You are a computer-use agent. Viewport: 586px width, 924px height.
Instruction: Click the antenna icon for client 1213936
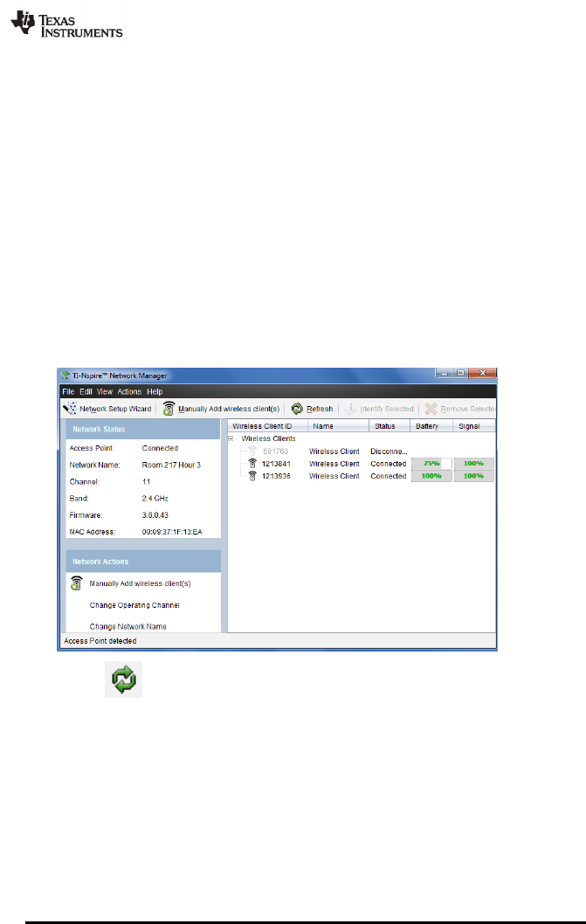pyautogui.click(x=252, y=476)
